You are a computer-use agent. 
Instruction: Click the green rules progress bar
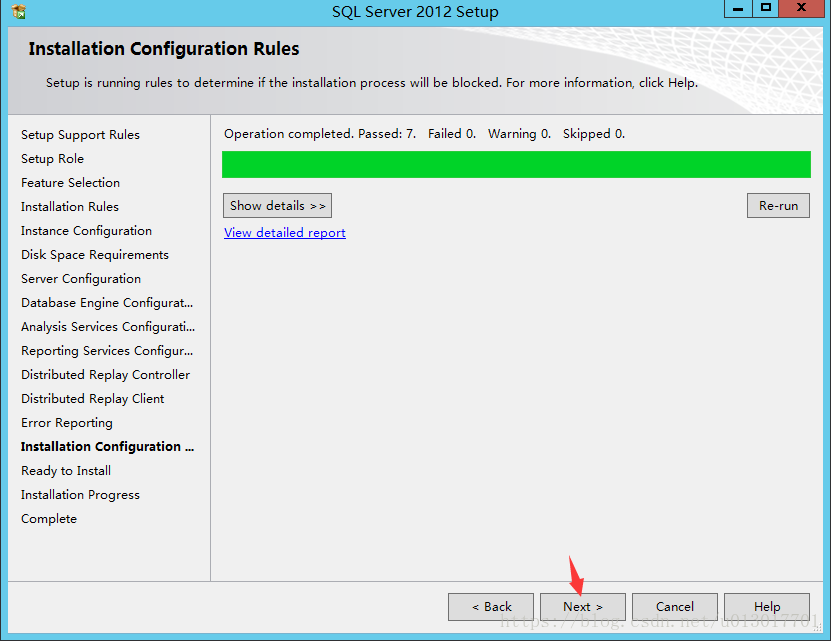pyautogui.click(x=516, y=164)
